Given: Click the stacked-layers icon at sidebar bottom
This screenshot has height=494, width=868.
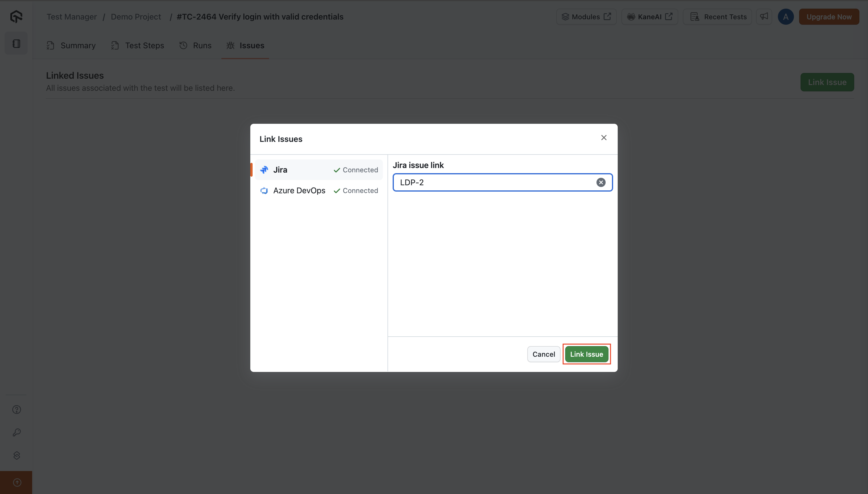Looking at the screenshot, I should pyautogui.click(x=16, y=455).
